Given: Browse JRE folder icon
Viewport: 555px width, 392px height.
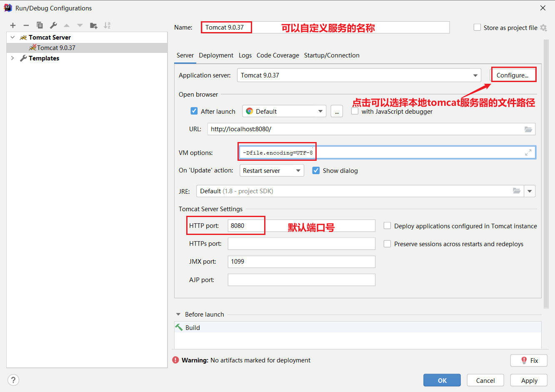Looking at the screenshot, I should (x=517, y=191).
